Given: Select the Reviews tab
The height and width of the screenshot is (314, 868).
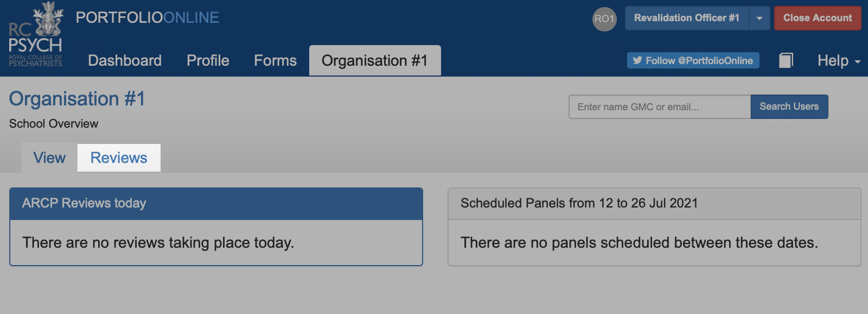Looking at the screenshot, I should click(x=119, y=158).
